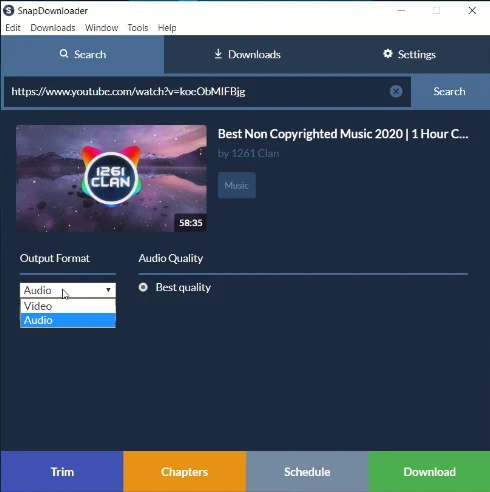Open the Edit menu
The height and width of the screenshot is (492, 490).
pos(13,28)
